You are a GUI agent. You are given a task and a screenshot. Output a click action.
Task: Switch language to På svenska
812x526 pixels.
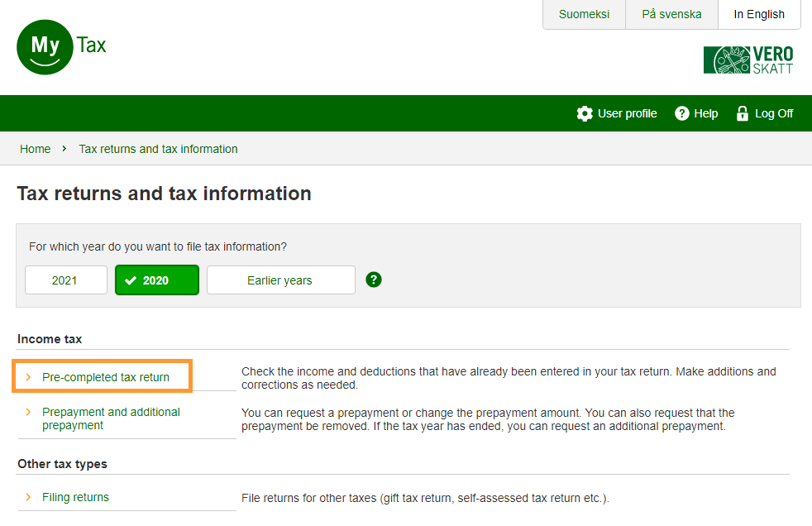(x=671, y=14)
